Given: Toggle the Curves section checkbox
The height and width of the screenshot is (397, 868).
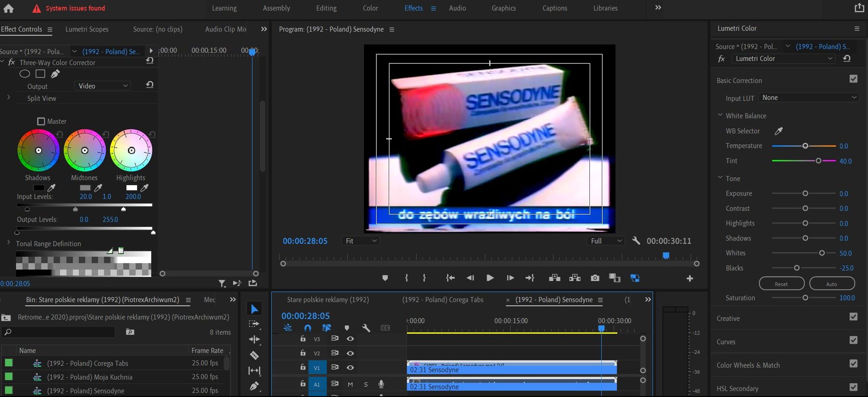Looking at the screenshot, I should point(853,340).
